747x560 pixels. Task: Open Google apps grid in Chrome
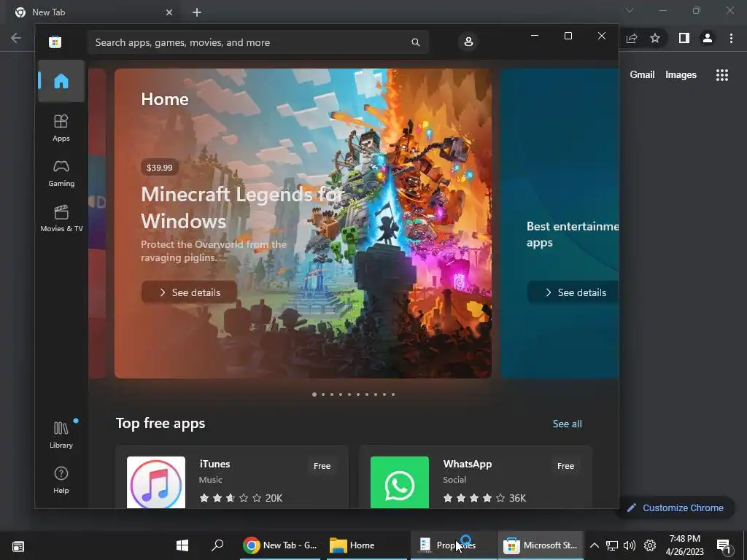tap(721, 75)
